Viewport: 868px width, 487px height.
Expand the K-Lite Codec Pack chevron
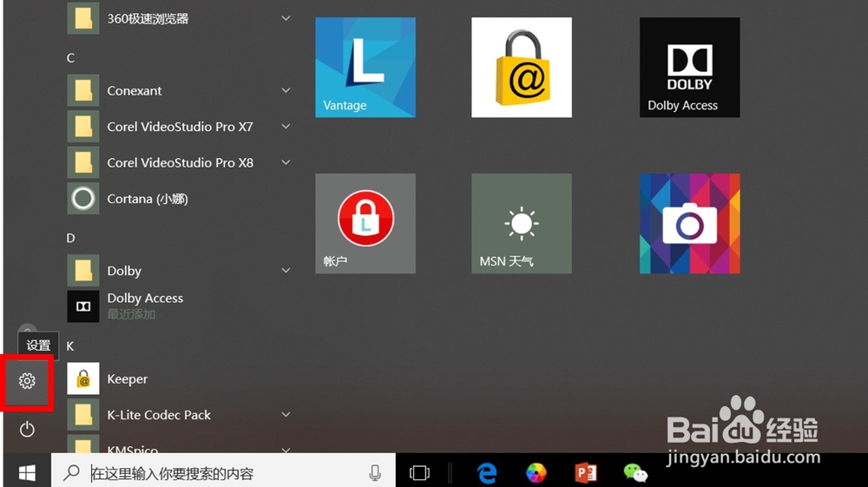[x=286, y=414]
